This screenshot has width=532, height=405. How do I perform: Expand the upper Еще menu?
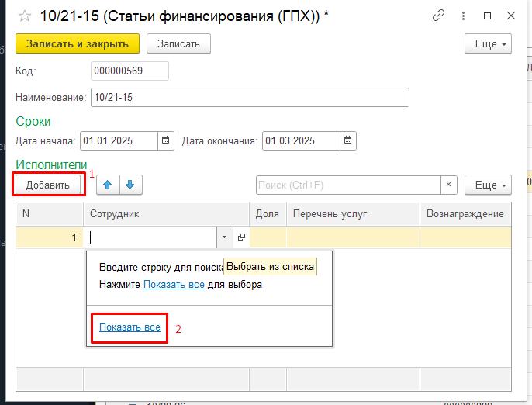488,43
